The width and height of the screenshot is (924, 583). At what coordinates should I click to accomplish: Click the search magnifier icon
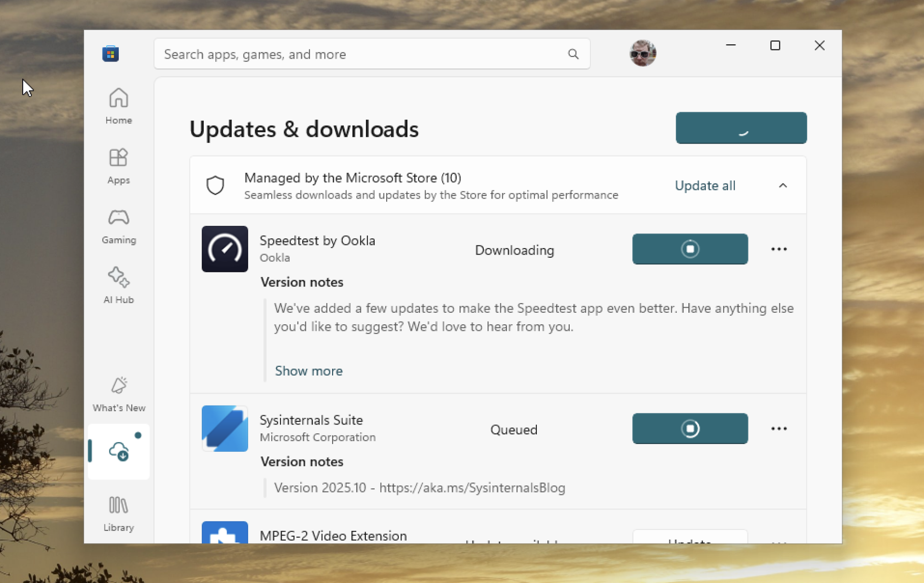573,54
